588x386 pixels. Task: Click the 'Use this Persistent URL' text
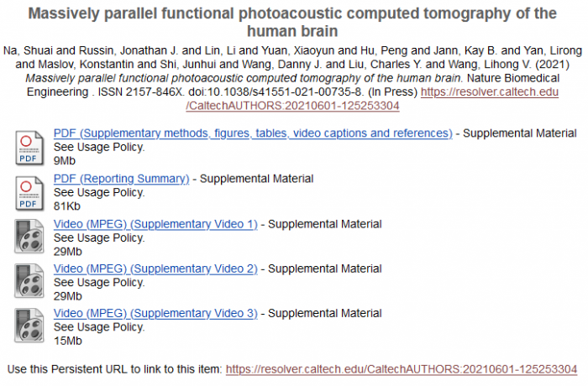tap(114, 369)
